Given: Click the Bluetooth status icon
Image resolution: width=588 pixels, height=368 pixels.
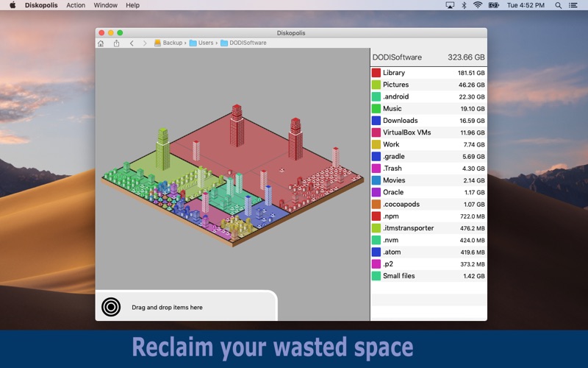Looking at the screenshot, I should point(464,5).
